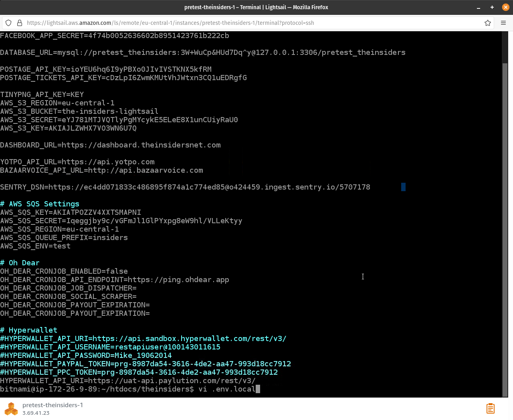Click the #HYPERWALLET_PPC_TOKEN line
Image resolution: width=513 pixels, height=420 pixels.
139,372
